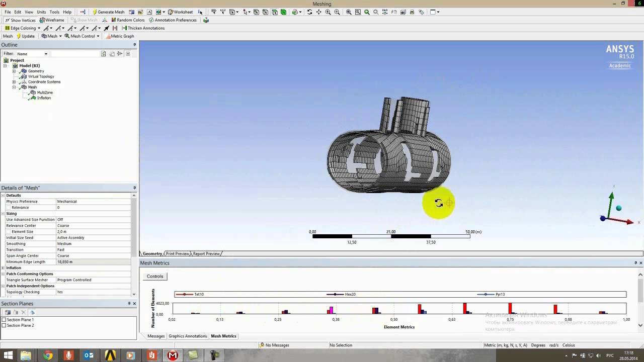This screenshot has height=362, width=644.
Task: Open Mesh Metrics Controls button
Action: (155, 277)
